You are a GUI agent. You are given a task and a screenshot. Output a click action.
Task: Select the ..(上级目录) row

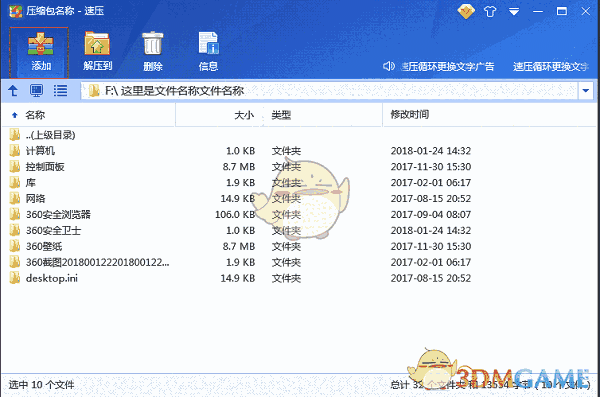(x=298, y=135)
